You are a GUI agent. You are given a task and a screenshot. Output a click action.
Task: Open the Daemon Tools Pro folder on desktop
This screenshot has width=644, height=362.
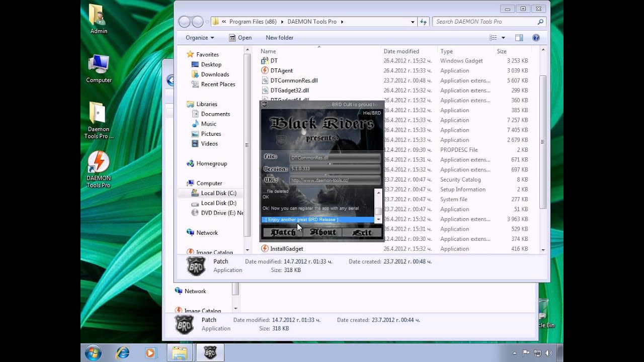[99, 121]
